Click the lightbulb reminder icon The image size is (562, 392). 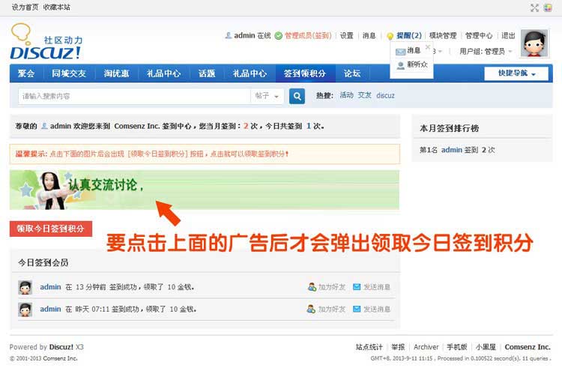click(390, 36)
